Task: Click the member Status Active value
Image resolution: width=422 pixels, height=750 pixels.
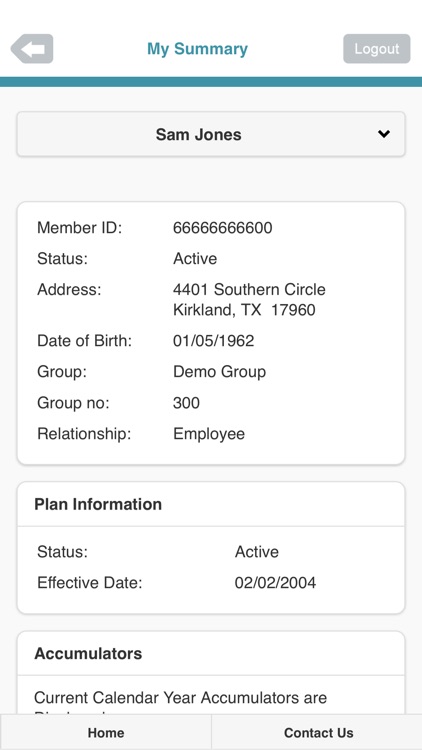Action: point(195,259)
